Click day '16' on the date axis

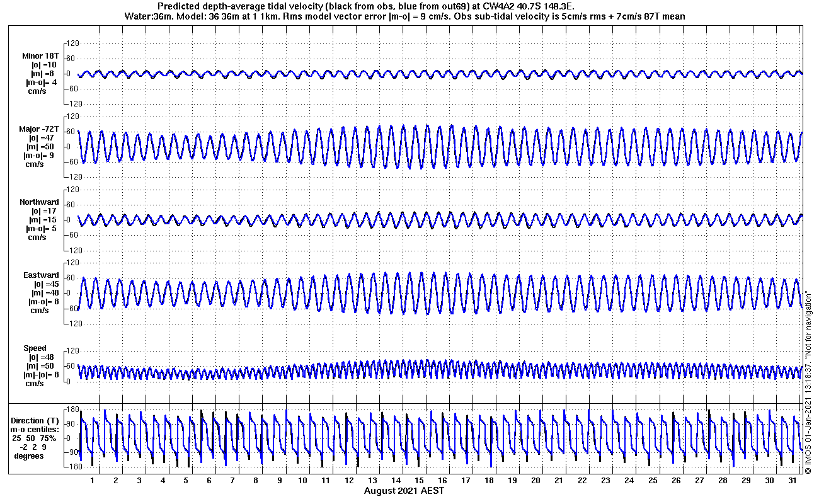pos(442,481)
